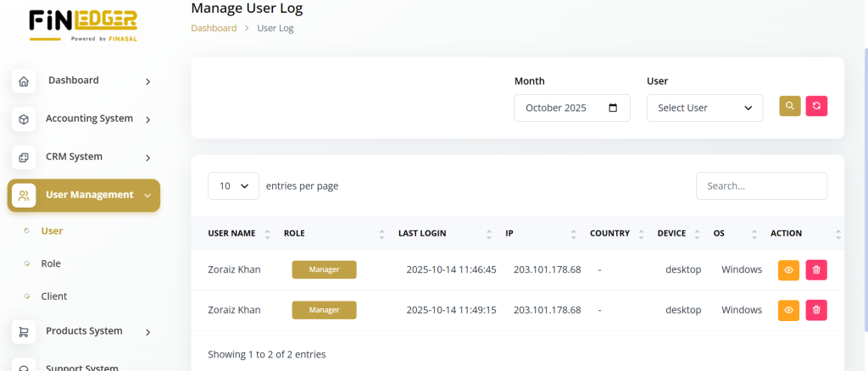The width and height of the screenshot is (868, 371).
Task: Open the entries per page dropdown
Action: tap(233, 185)
